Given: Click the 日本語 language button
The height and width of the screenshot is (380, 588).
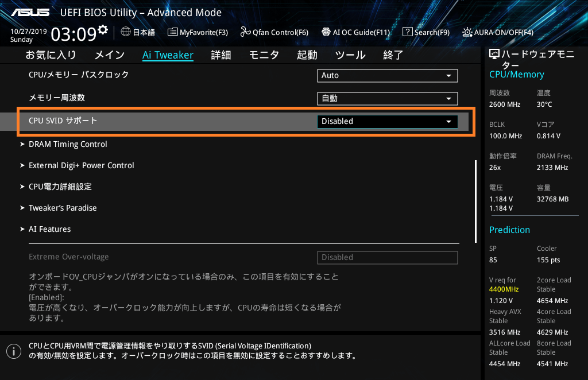Looking at the screenshot, I should tap(144, 32).
